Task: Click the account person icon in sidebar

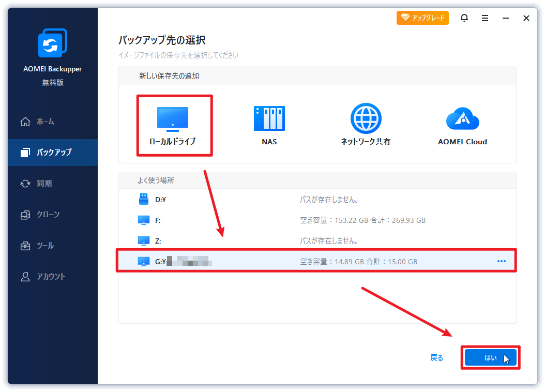Action: 25,277
